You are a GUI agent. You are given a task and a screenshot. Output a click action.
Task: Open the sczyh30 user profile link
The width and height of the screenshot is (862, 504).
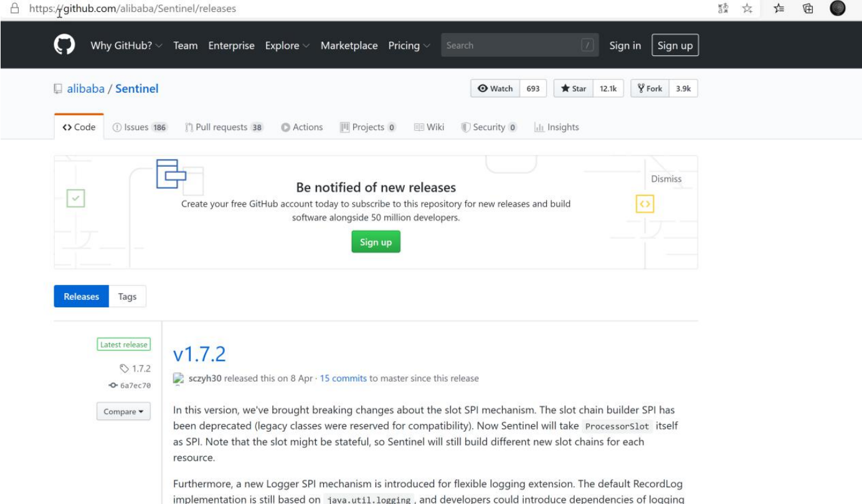pyautogui.click(x=205, y=378)
